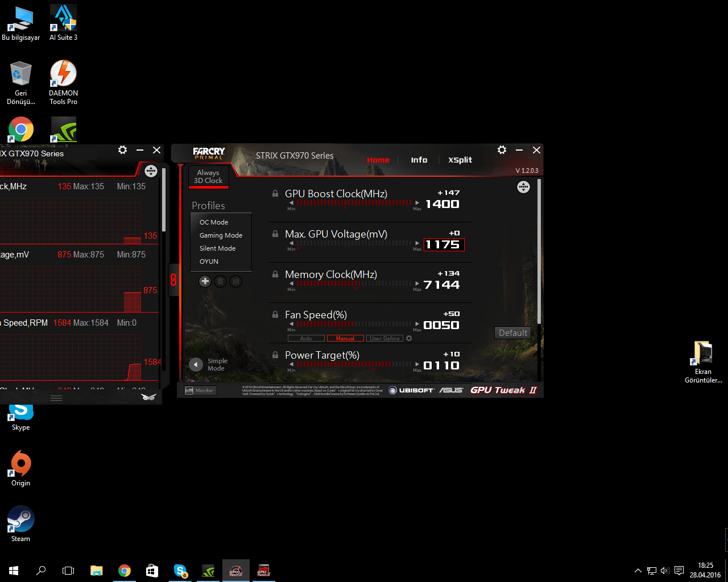Click the move-arrows icon in monitor window
This screenshot has height=582, width=728.
point(151,171)
